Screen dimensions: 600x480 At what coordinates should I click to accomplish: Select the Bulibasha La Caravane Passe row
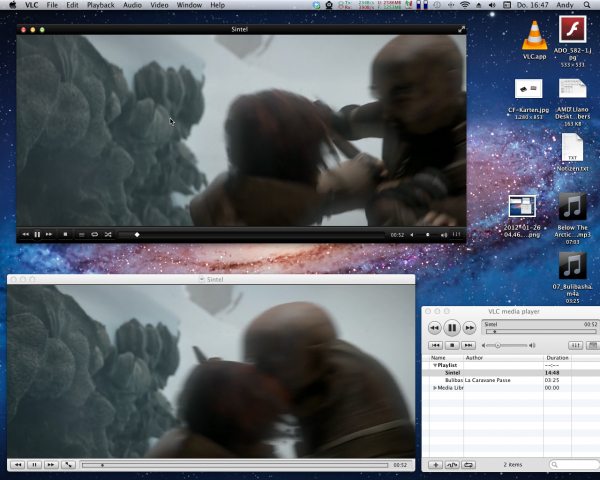pos(511,380)
